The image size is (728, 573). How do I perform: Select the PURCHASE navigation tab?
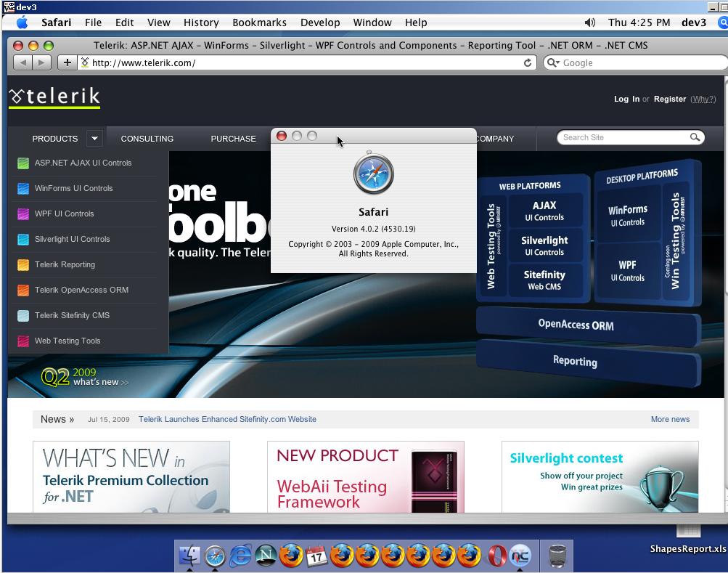coord(233,139)
